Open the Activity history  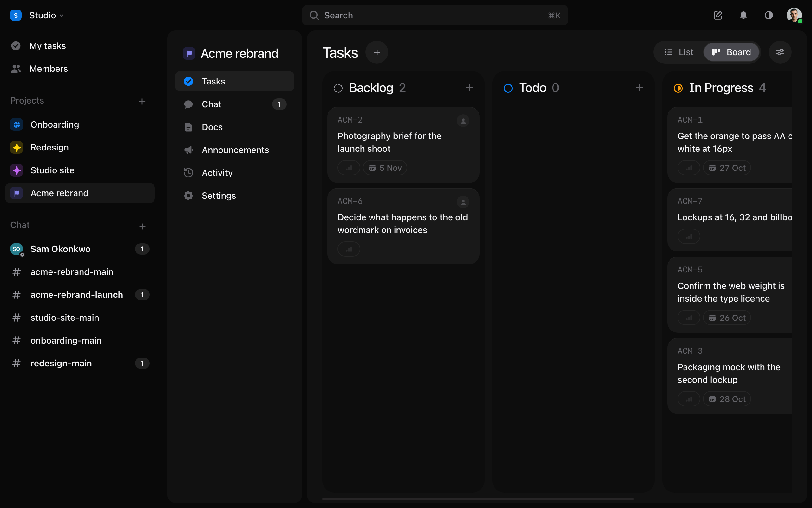[234, 173]
